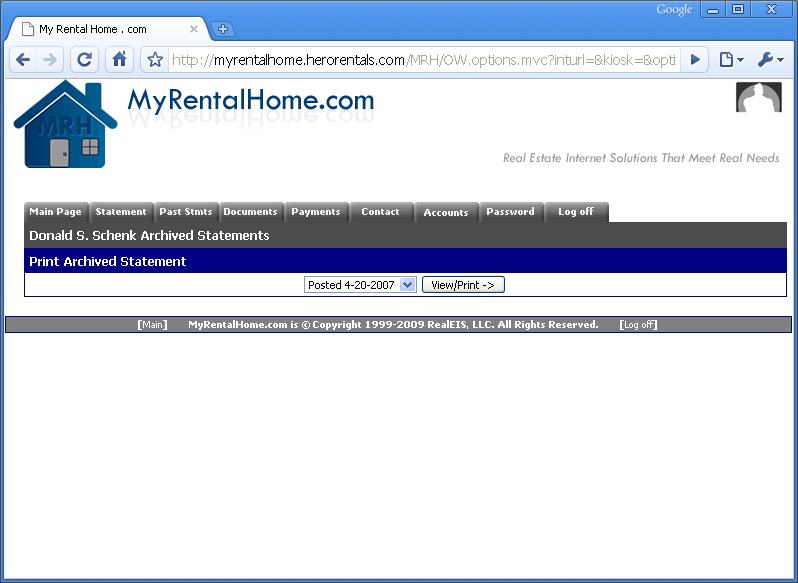Go forward with the browser forward arrow
This screenshot has width=798, height=583.
point(50,60)
